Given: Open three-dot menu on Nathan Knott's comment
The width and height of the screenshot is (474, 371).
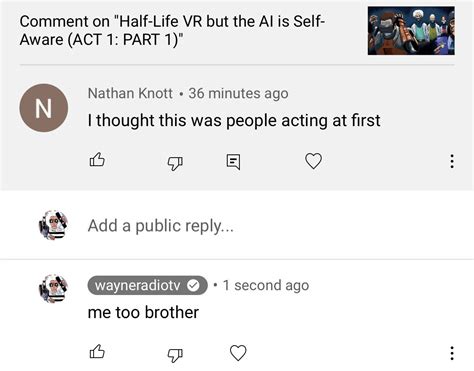Looking at the screenshot, I should click(452, 161).
